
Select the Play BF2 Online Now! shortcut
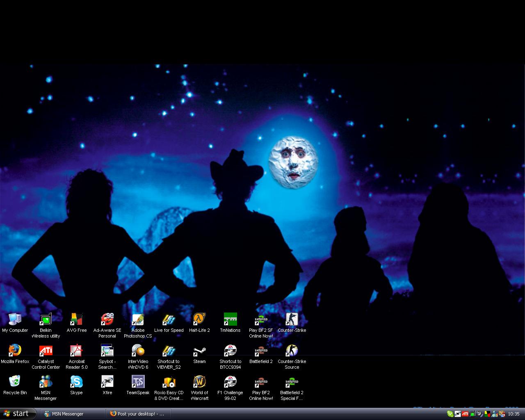261,388
